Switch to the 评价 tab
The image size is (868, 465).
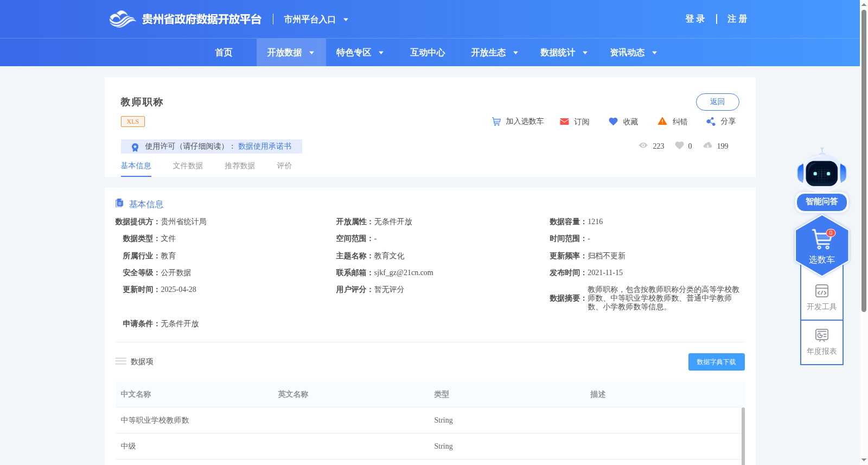(284, 166)
